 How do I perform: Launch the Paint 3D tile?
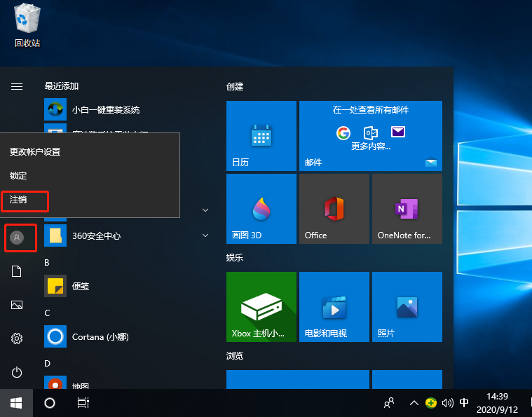point(261,208)
